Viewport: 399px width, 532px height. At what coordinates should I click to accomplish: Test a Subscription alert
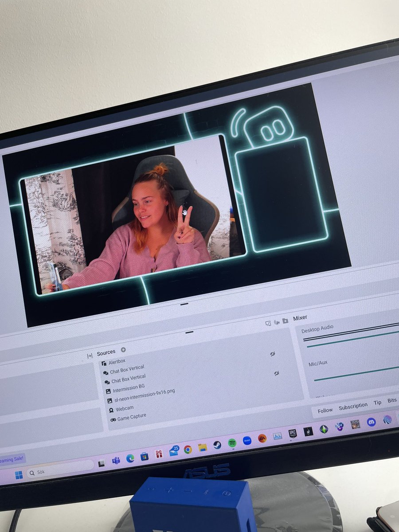[353, 407]
